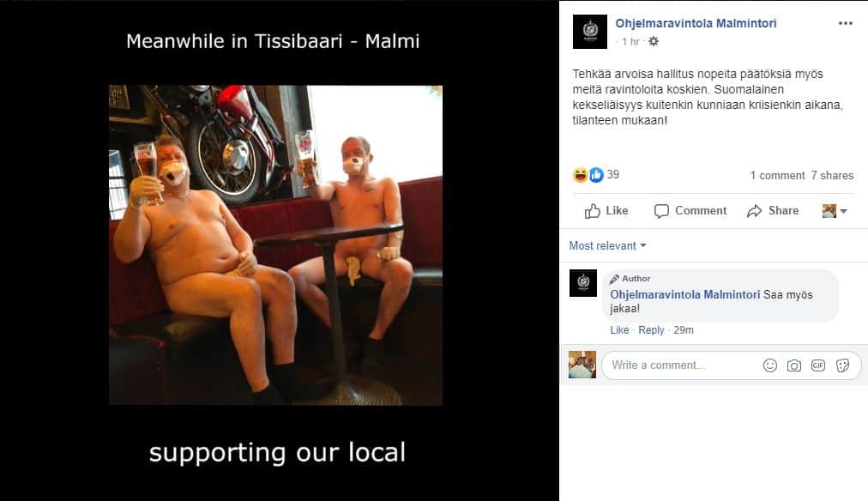Click the Comment button under post
The width and height of the screenshot is (868, 501).
click(x=690, y=211)
